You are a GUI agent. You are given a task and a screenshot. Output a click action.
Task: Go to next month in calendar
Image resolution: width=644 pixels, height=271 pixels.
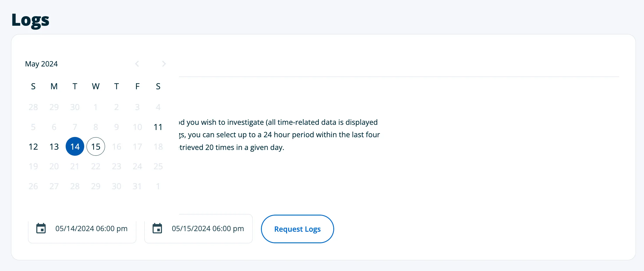pos(164,64)
